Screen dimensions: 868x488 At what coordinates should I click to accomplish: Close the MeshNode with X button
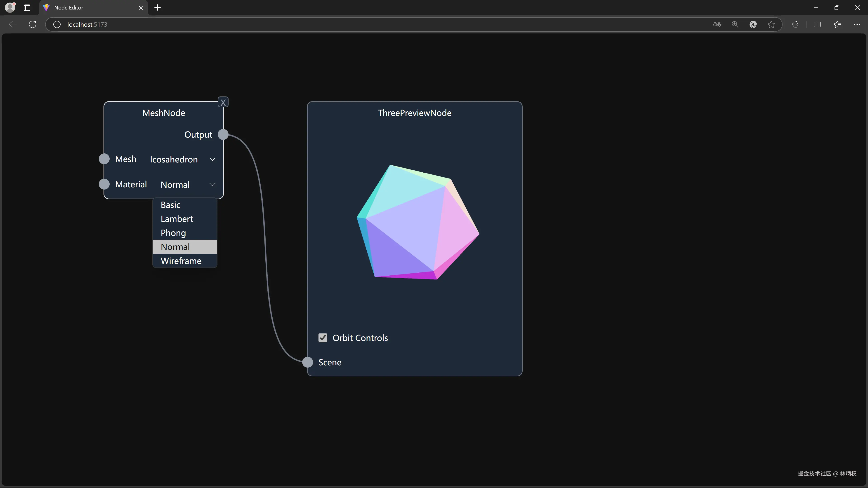pyautogui.click(x=223, y=102)
